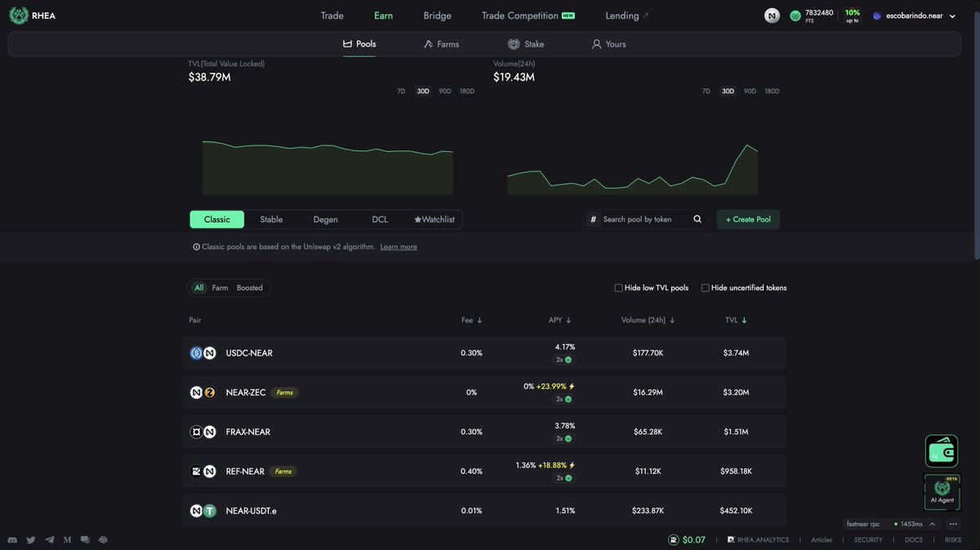Screen dimensions: 980x550
Task: Click the Farms tag on NEAR-ZEC row
Action: click(x=284, y=392)
